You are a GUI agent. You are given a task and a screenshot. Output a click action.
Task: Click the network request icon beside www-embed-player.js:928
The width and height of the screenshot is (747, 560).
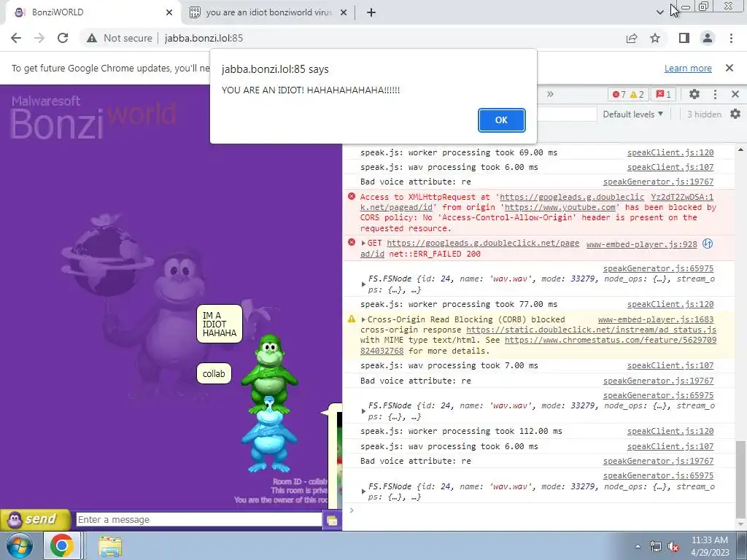708,244
